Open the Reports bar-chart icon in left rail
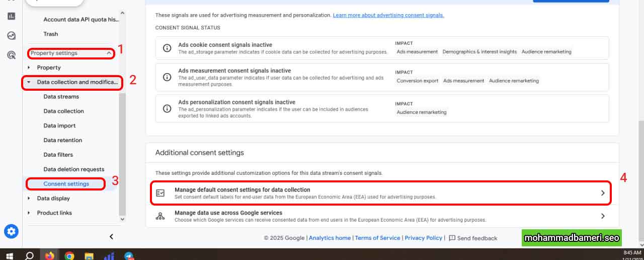 11,16
